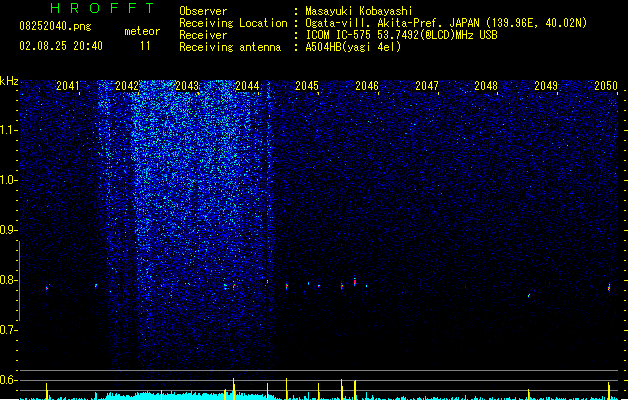Click the meteor echo at the far right near 2050
The width and height of the screenshot is (629, 400).
tap(609, 287)
